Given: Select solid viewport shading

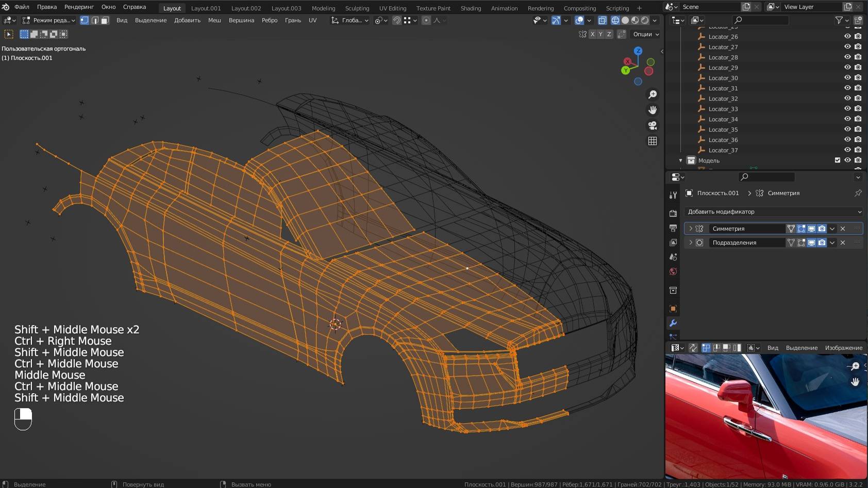Looking at the screenshot, I should [x=625, y=20].
